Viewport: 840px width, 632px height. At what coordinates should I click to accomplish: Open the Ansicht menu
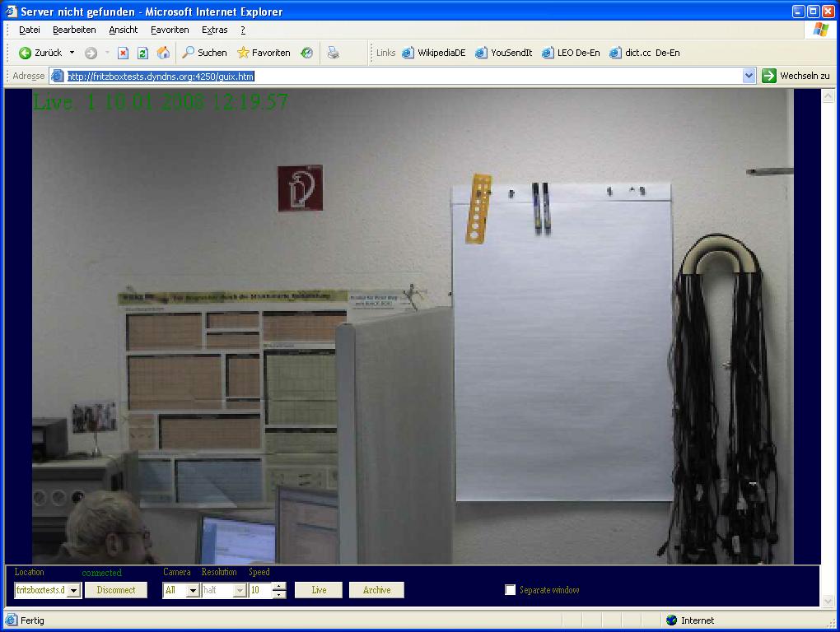124,30
